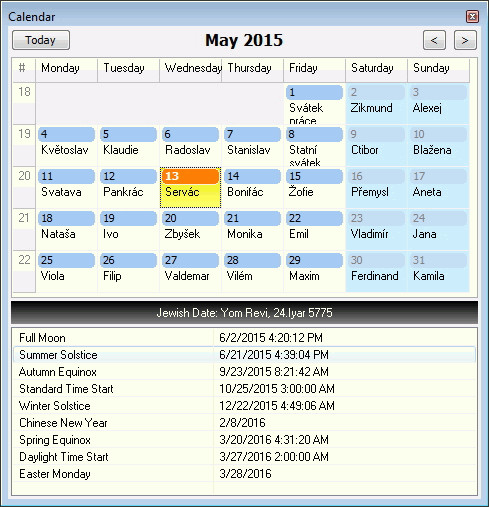This screenshot has width=489, height=507.
Task: Go to previous month with left arrow
Action: pos(434,40)
